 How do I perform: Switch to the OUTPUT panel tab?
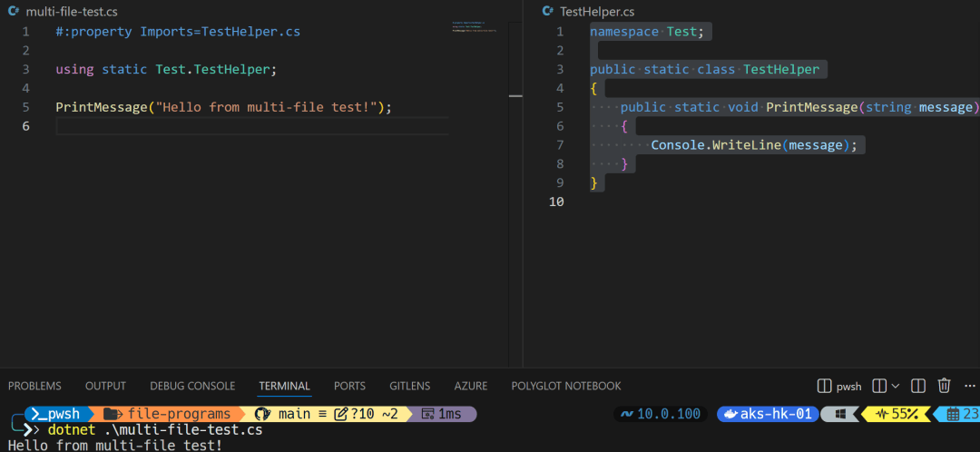tap(105, 386)
